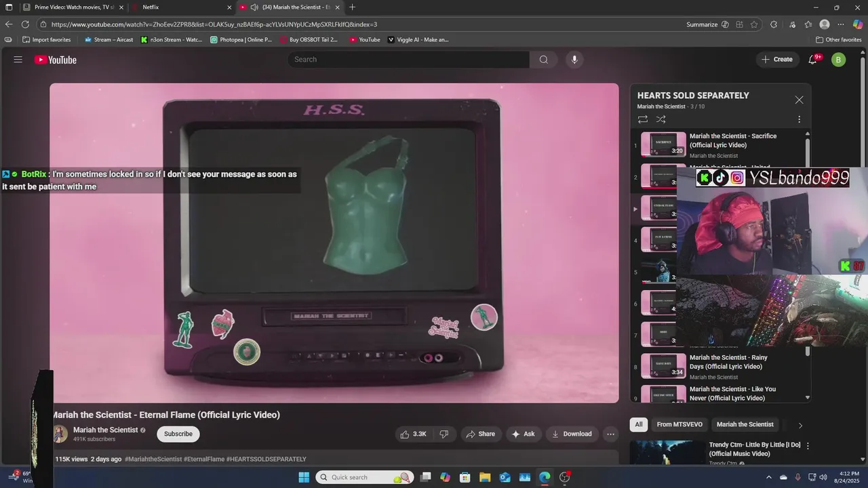Image resolution: width=868 pixels, height=488 pixels.
Task: Play Rainy Days (Official Lyric Video) from playlist
Action: click(x=719, y=367)
